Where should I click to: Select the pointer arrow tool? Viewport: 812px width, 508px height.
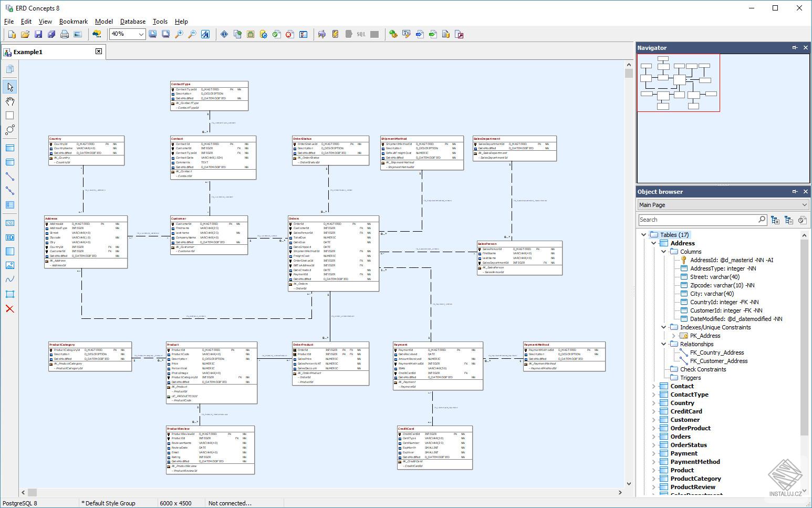pyautogui.click(x=9, y=87)
